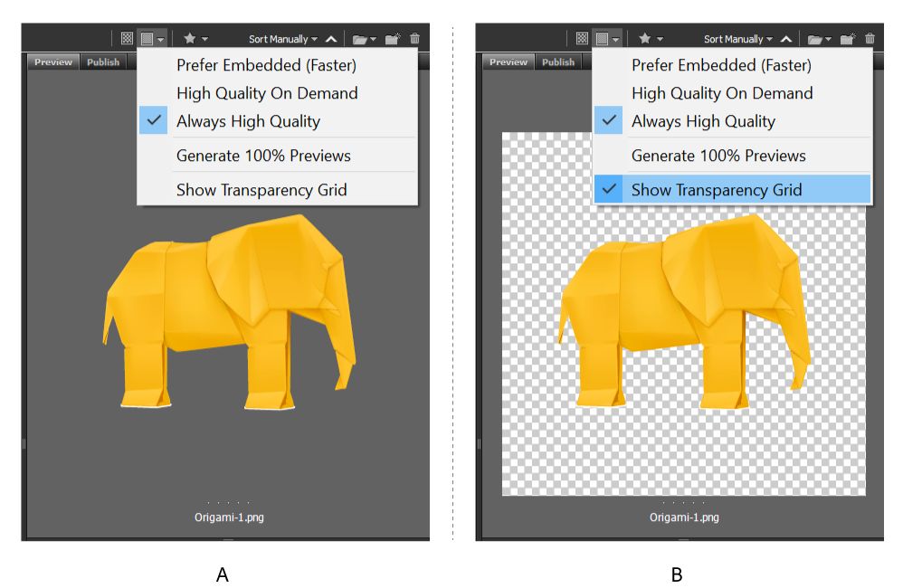Choose High Quality On Demand in panel B
Screen dimensions: 903x588
[733, 92]
